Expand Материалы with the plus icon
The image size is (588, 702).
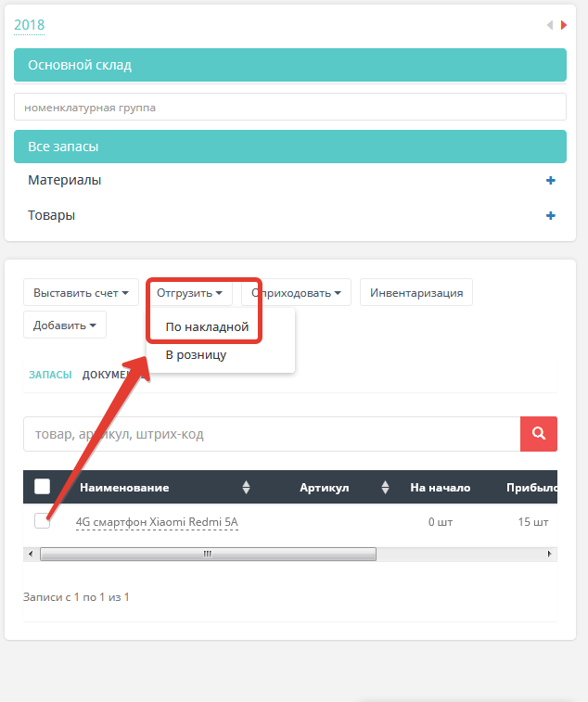tap(551, 181)
